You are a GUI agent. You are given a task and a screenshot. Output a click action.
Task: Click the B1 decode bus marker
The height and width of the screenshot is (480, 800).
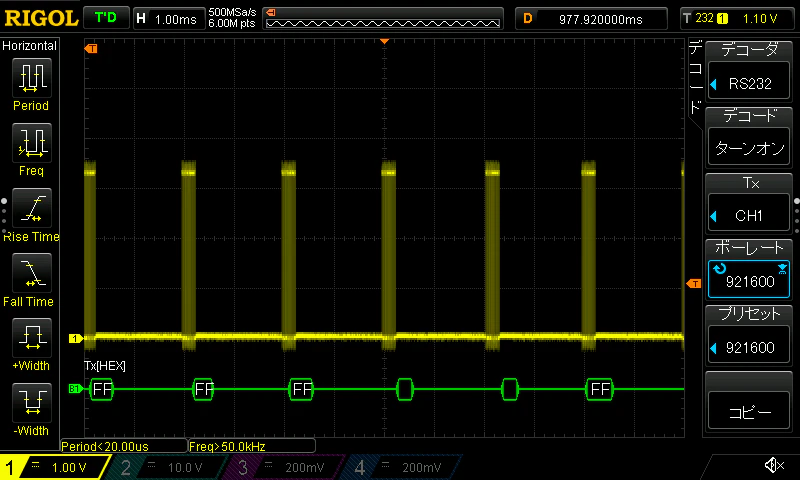pos(75,389)
